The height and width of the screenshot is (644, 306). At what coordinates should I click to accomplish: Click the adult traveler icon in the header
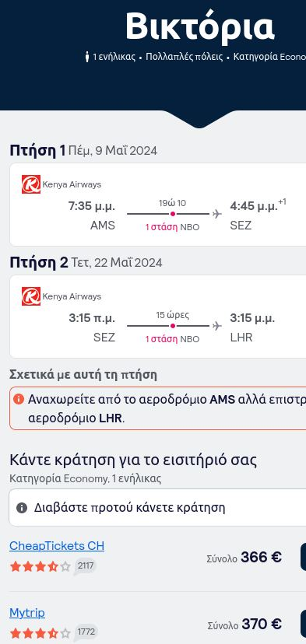point(86,57)
